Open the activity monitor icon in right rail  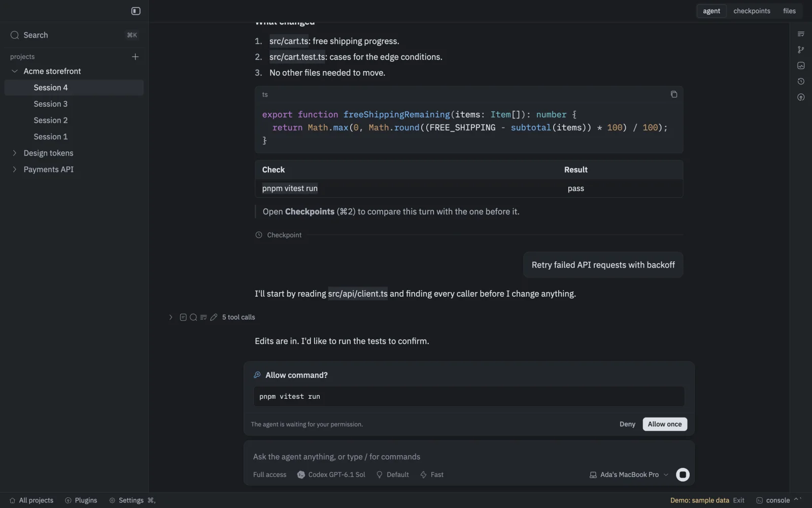click(x=801, y=66)
